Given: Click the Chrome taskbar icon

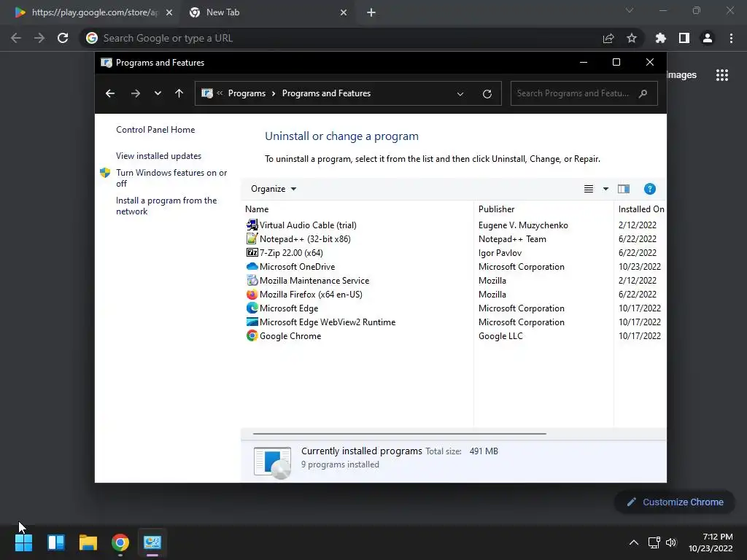Looking at the screenshot, I should click(120, 542).
